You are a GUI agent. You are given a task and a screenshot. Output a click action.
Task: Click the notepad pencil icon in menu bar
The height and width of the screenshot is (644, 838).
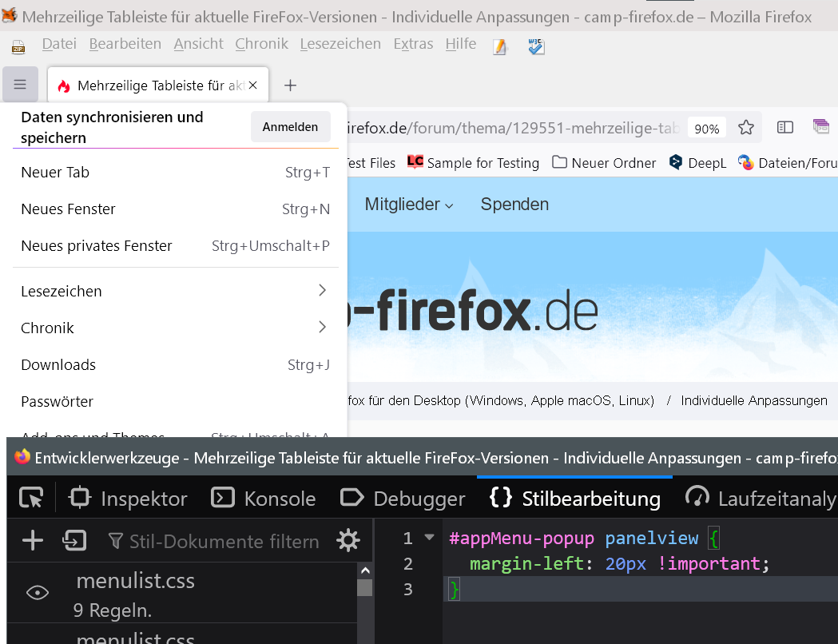(500, 47)
